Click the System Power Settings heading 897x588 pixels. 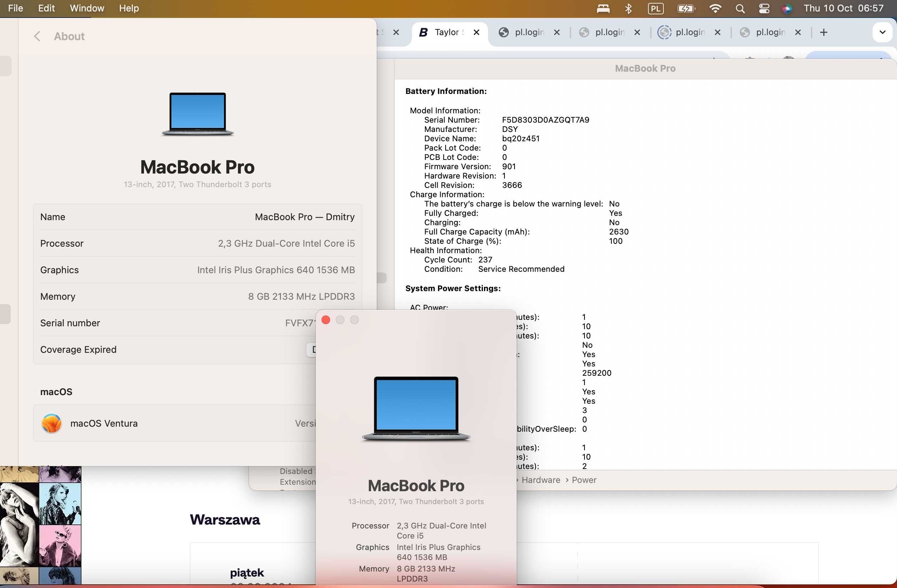pyautogui.click(x=453, y=288)
